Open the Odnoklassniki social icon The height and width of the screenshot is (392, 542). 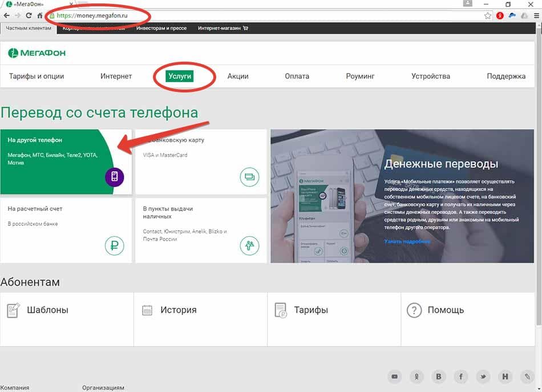click(416, 377)
